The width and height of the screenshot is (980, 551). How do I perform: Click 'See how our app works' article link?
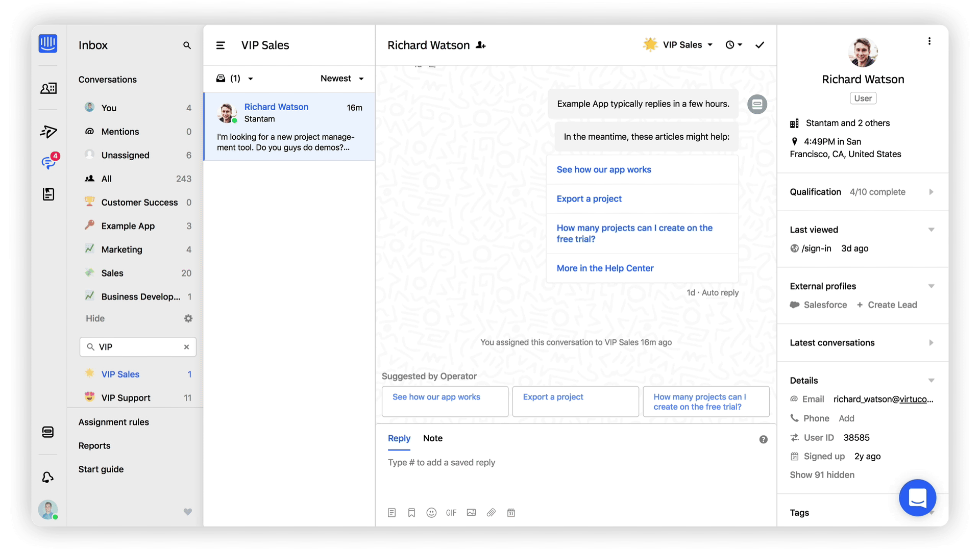click(604, 169)
